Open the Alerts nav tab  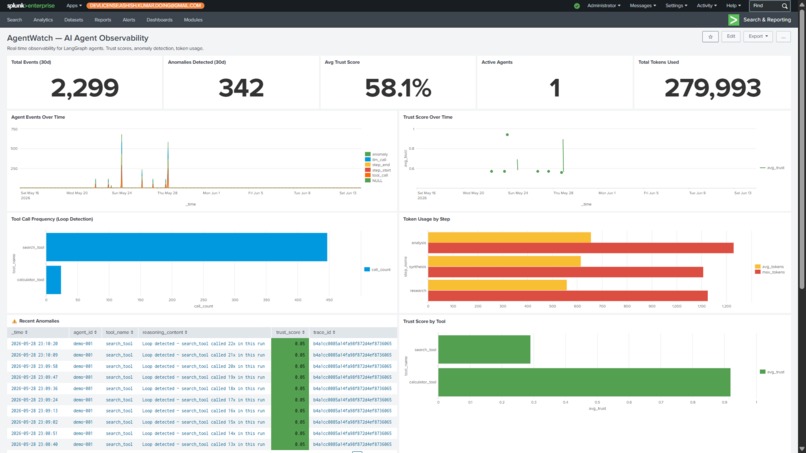pyautogui.click(x=129, y=20)
